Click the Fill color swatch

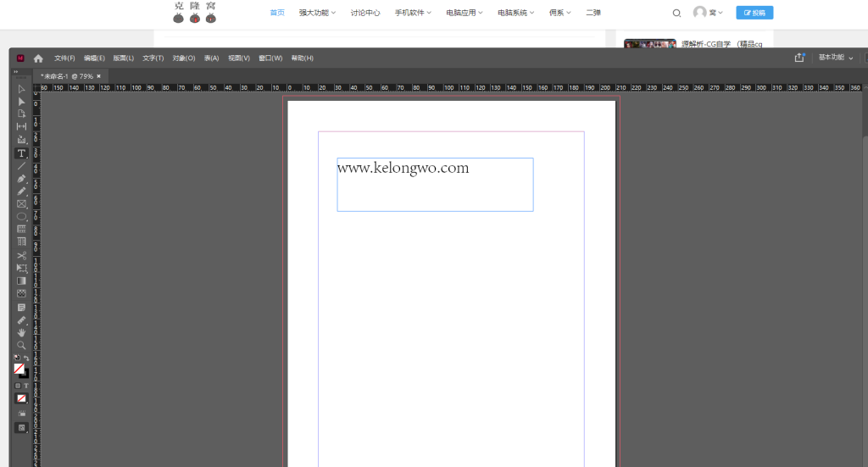coord(19,368)
